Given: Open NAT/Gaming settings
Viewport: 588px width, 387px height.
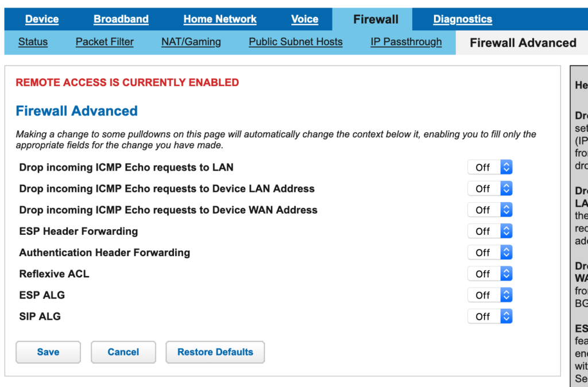Looking at the screenshot, I should click(191, 42).
